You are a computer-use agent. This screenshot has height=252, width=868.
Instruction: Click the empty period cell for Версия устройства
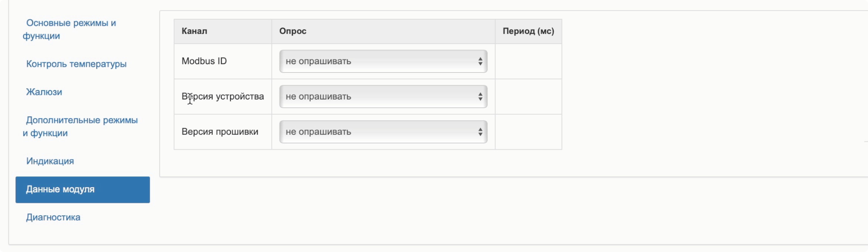coord(528,97)
